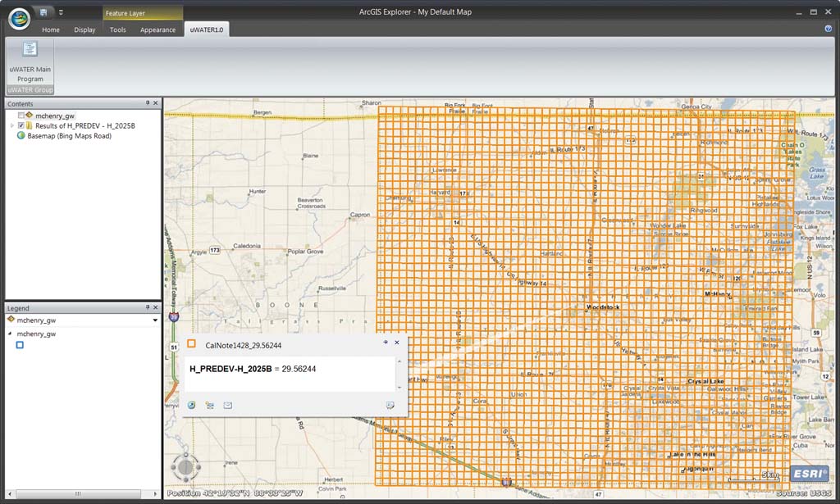Click the navigator's bottom pan button
The image size is (840, 504).
pyautogui.click(x=185, y=480)
